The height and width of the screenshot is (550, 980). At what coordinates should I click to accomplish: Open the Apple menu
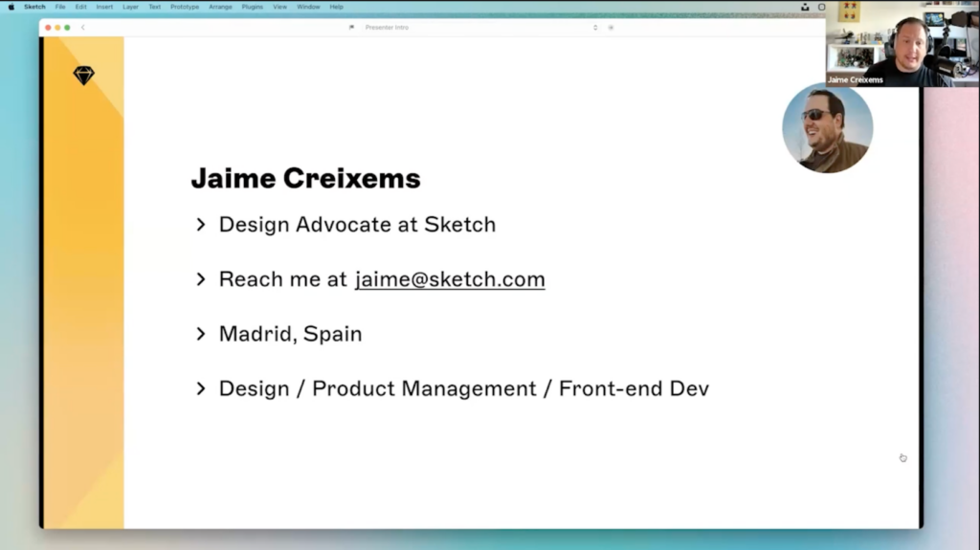click(x=11, y=7)
